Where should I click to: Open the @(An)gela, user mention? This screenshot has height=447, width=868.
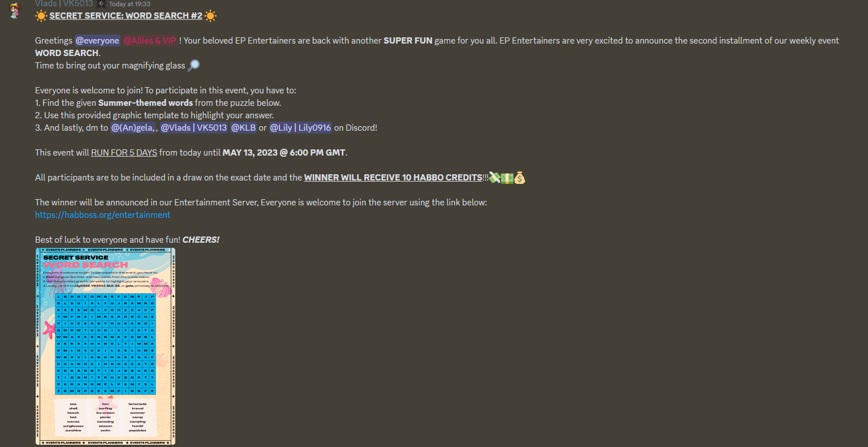tap(133, 128)
